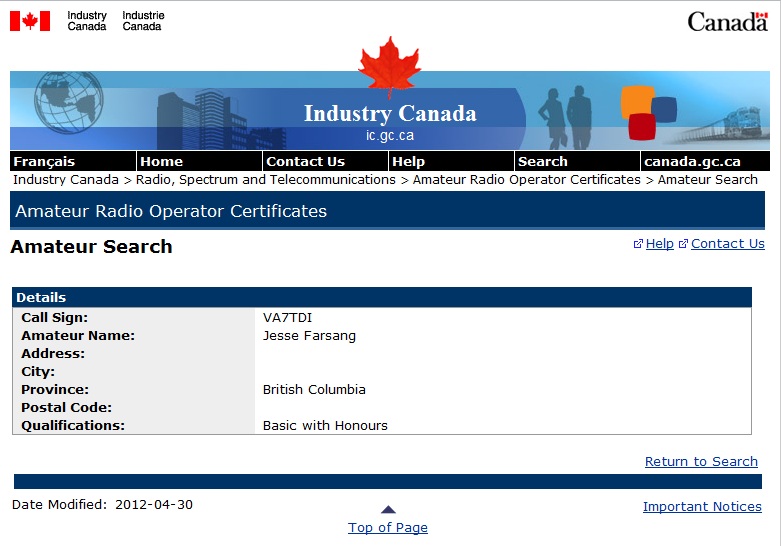Viewport: 781px width, 546px height.
Task: Click the external link icon beside Help
Action: pos(638,244)
